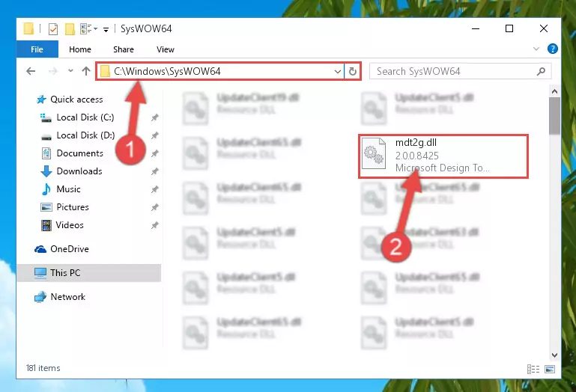Viewport: 576px width, 392px height.
Task: Go up one folder level
Action: 86,71
